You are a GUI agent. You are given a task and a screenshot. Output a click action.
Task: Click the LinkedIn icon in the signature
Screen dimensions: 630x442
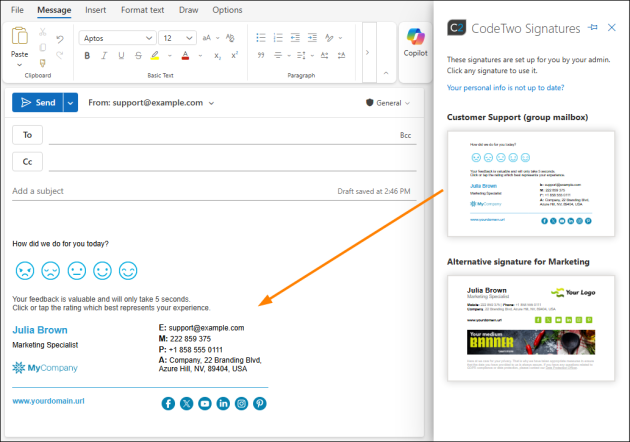point(223,403)
